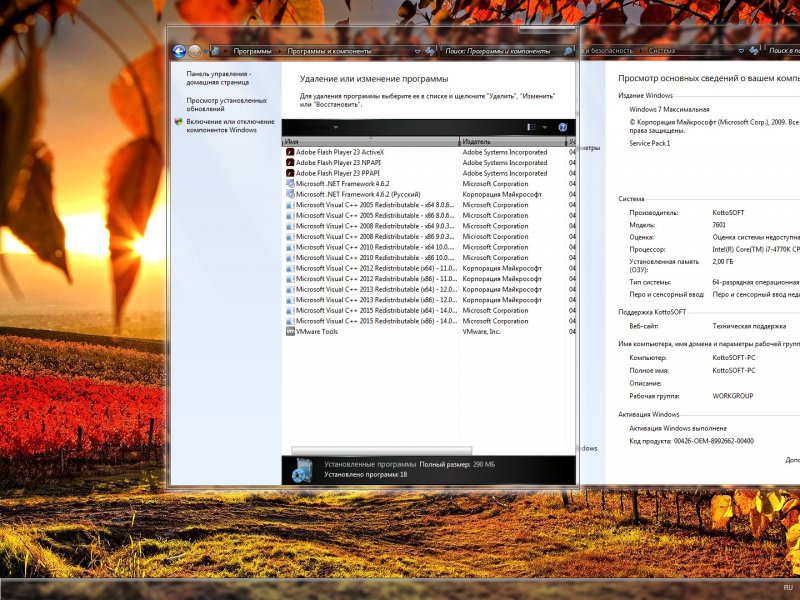
Task: Open Help with the blue question mark icon
Action: 562,127
